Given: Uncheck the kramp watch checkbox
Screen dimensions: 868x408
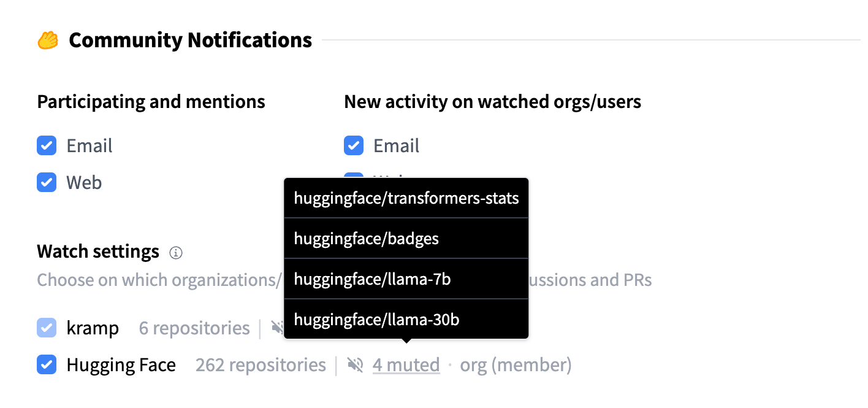Looking at the screenshot, I should click(x=47, y=328).
